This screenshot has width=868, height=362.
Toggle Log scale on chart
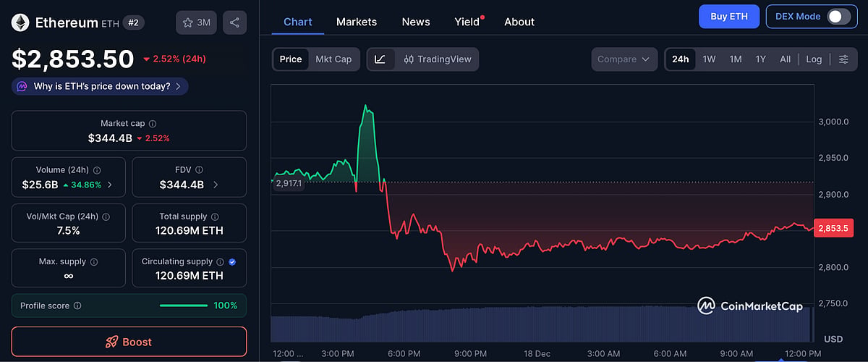pyautogui.click(x=814, y=59)
